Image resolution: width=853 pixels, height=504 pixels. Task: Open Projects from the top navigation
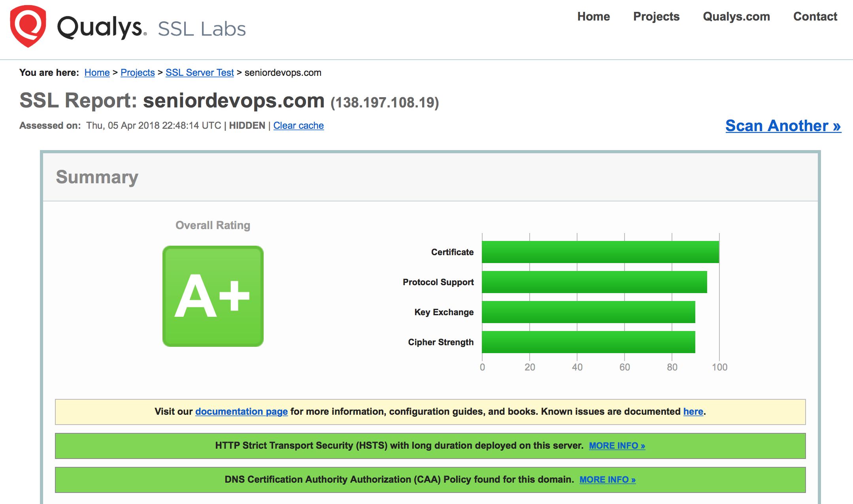coord(656,17)
